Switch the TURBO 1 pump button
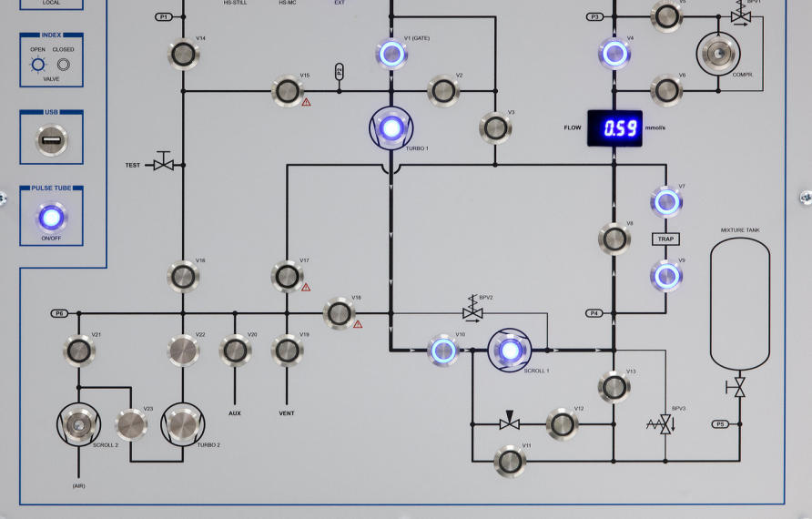Viewport: 812px width, 519px height. click(x=391, y=128)
